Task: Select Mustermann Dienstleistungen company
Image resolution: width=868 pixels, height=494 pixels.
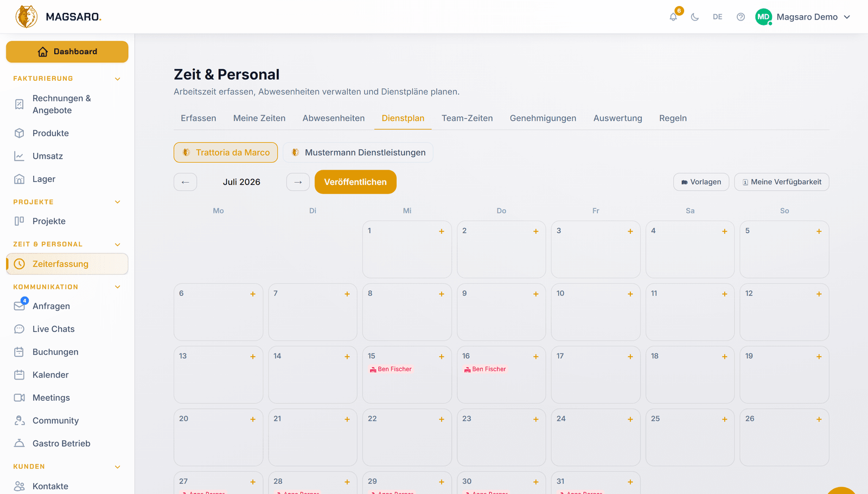Action: (x=358, y=152)
